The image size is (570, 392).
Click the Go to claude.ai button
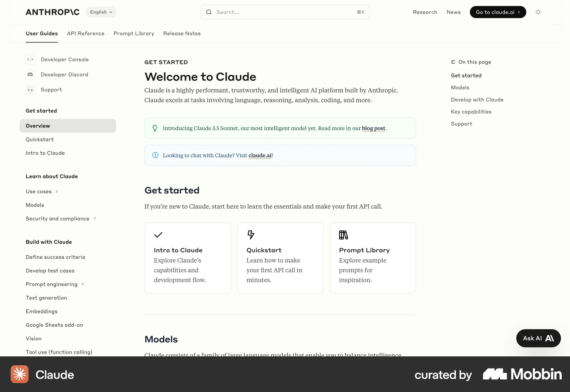(x=498, y=12)
